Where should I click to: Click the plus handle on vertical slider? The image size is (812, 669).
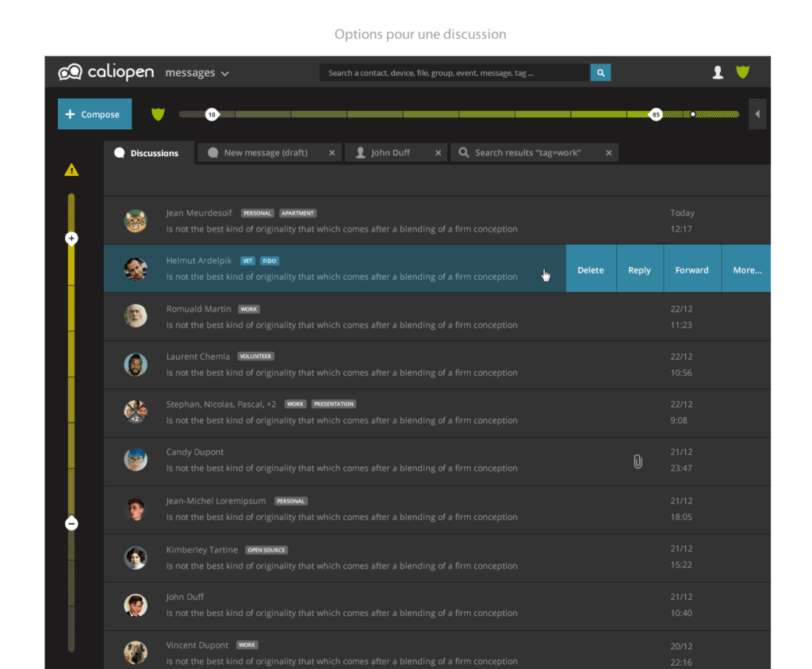[71, 239]
